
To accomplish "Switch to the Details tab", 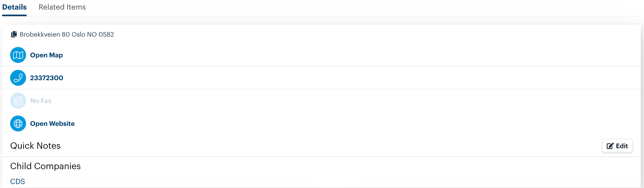I will click(x=14, y=7).
